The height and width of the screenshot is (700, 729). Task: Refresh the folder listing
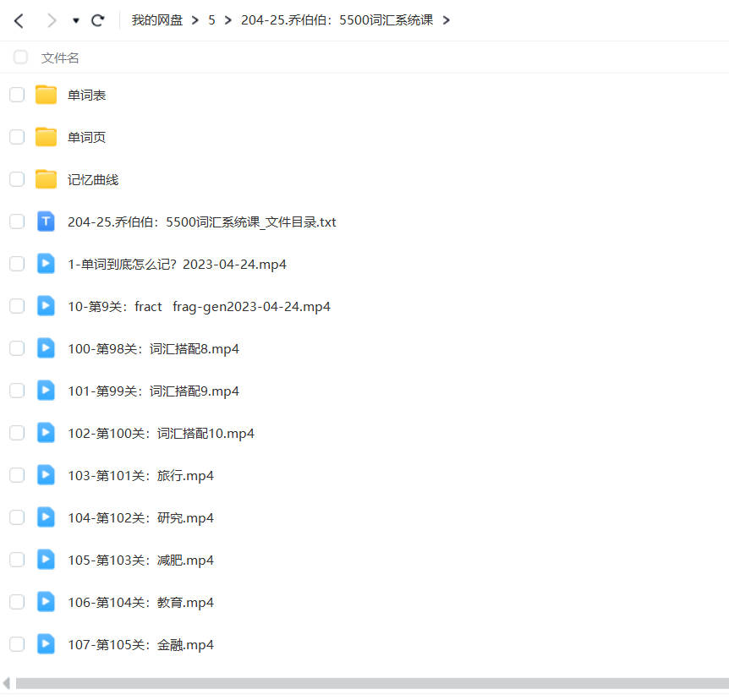(97, 20)
